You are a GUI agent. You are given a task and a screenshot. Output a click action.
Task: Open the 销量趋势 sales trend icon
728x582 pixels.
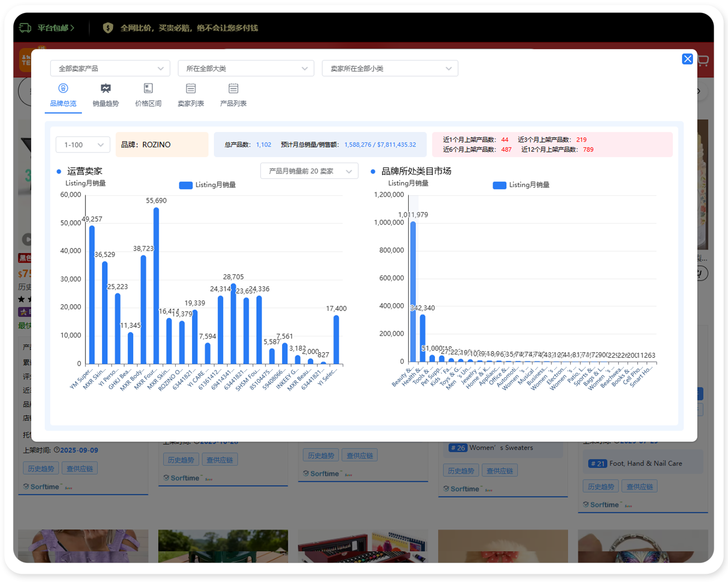[x=105, y=88]
